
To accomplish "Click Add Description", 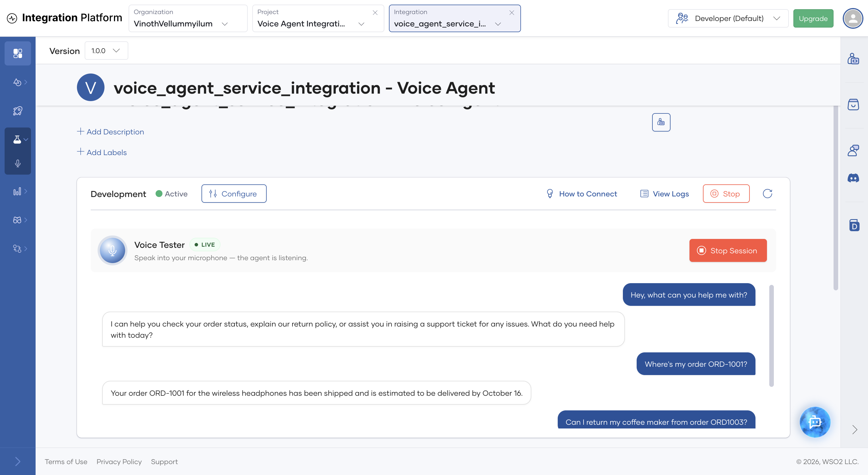I will point(111,132).
